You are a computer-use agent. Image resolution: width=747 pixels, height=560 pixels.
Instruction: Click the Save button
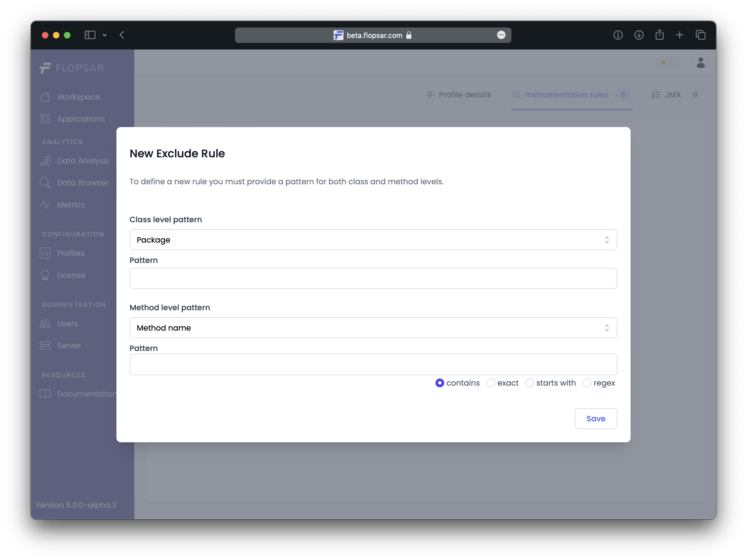click(596, 419)
